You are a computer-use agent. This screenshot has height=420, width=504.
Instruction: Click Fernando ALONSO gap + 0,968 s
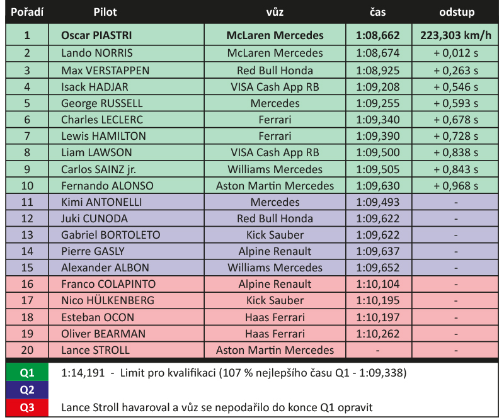(x=455, y=186)
